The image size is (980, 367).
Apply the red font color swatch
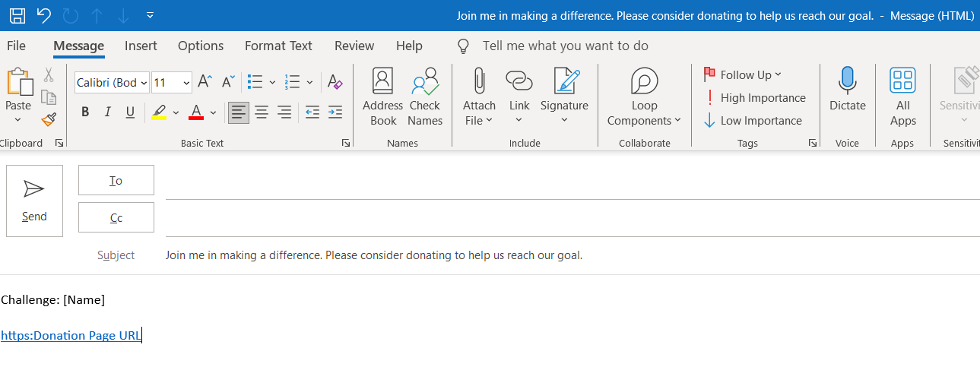[x=196, y=112]
